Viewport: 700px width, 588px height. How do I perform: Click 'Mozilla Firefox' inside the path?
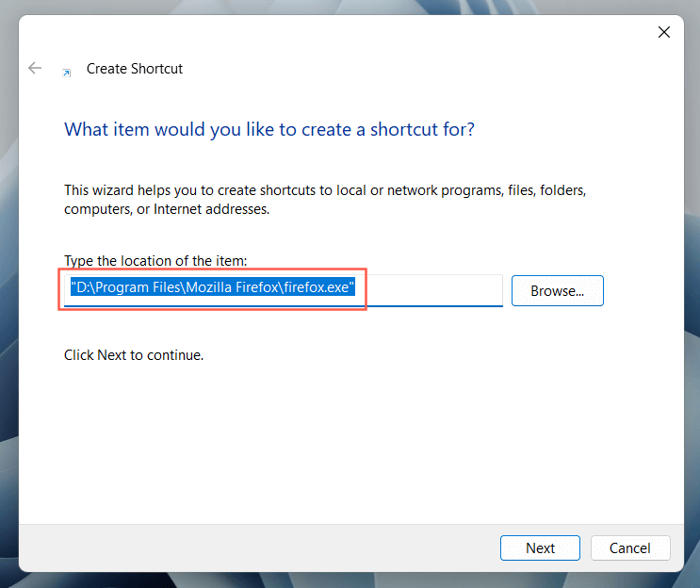click(232, 287)
